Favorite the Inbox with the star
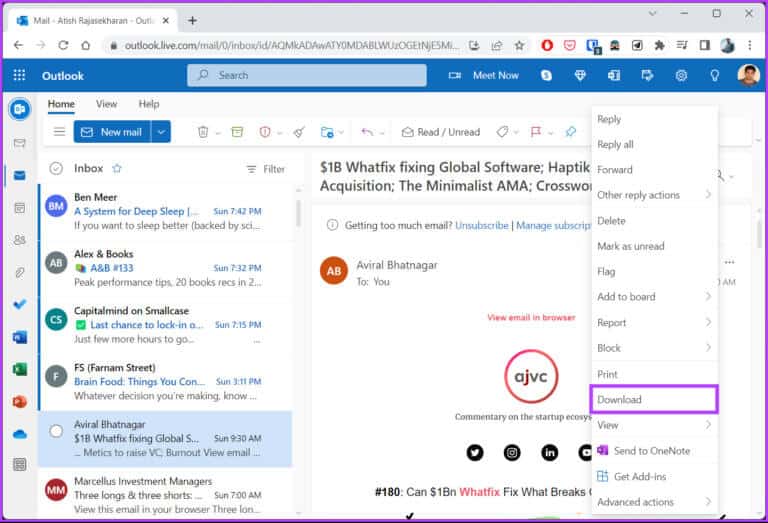Image resolution: width=768 pixels, height=523 pixels. coord(117,168)
